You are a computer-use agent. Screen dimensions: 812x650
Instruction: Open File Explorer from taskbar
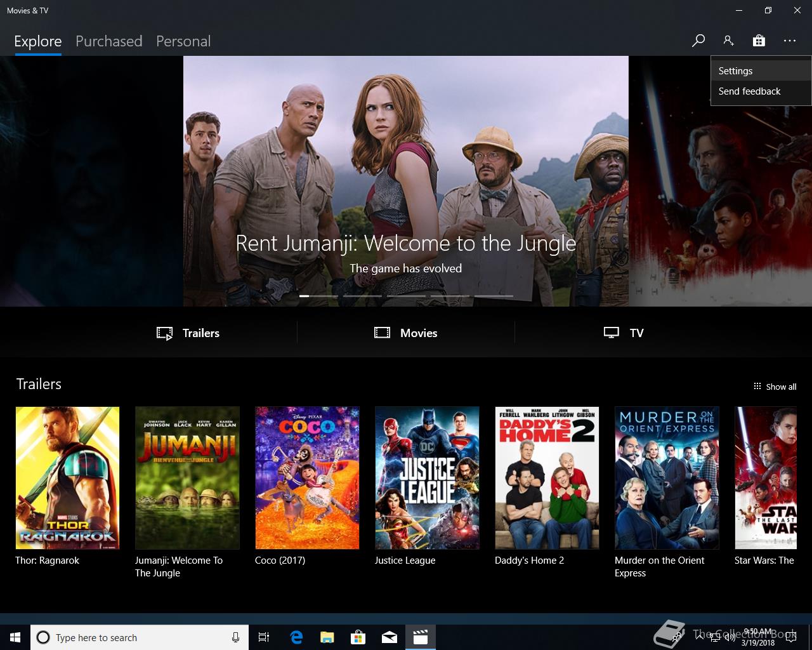tap(327, 637)
